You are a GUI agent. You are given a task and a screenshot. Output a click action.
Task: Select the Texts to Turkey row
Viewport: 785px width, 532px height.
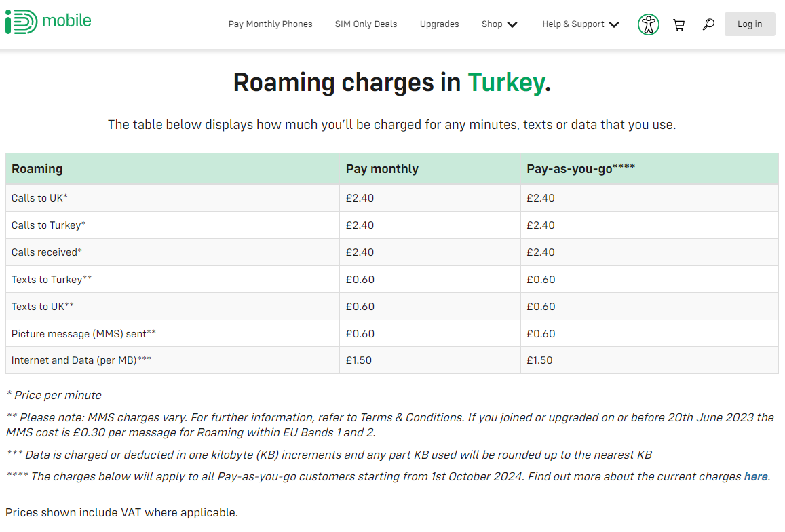click(392, 280)
